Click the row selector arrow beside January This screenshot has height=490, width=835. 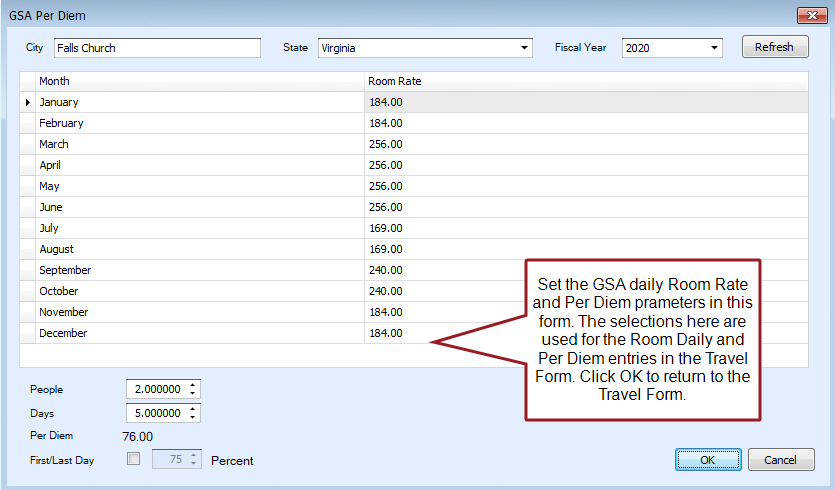[x=28, y=102]
